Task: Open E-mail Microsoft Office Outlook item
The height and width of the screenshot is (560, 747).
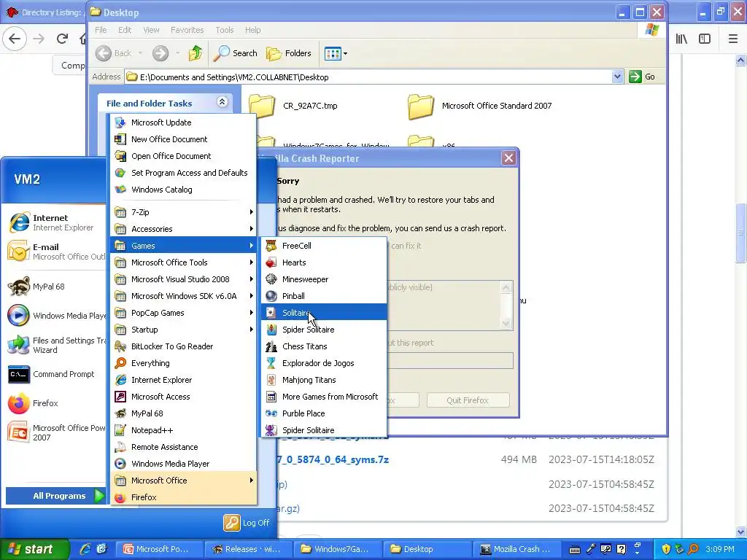Action: (55, 252)
